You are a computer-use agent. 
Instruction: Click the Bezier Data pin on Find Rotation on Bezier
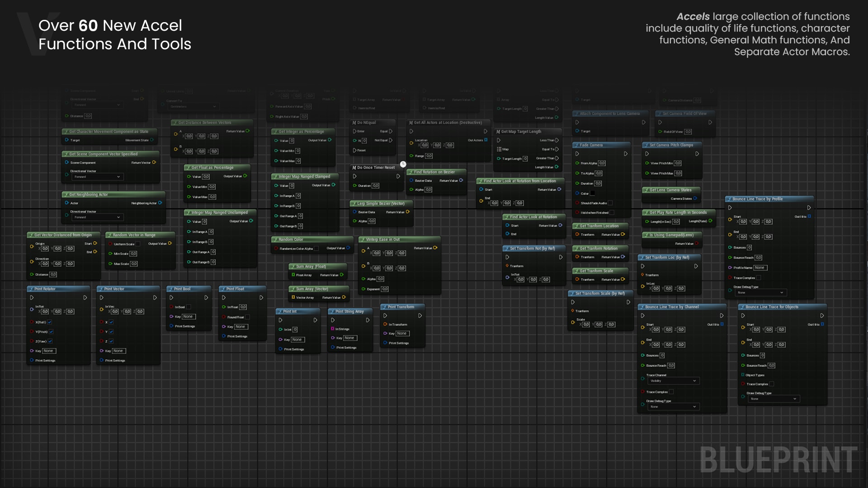coord(410,180)
